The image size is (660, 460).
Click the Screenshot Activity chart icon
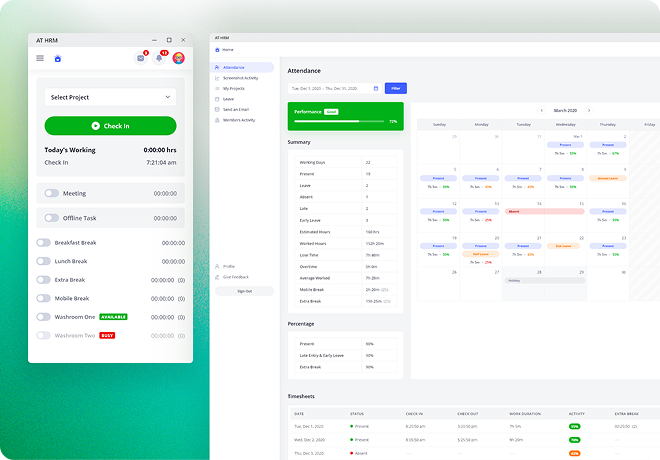(217, 78)
